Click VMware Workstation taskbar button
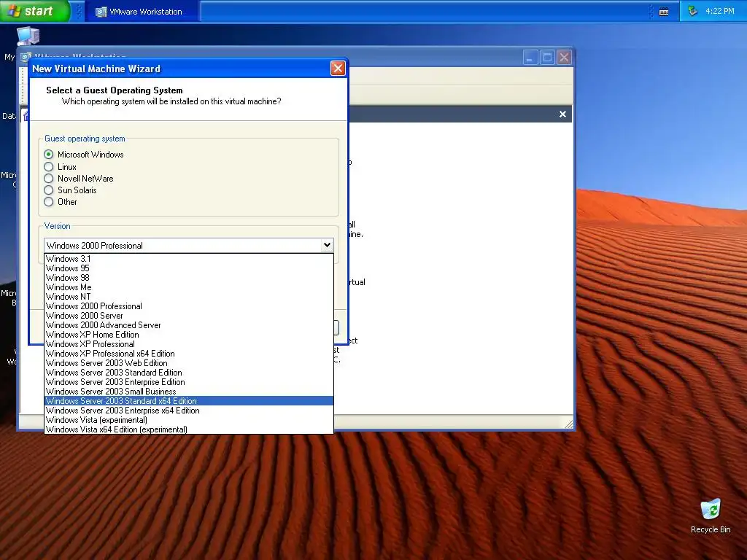 (142, 12)
